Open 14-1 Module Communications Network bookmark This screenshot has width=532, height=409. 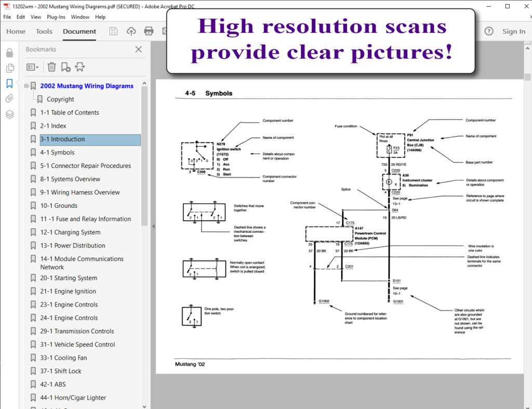pyautogui.click(x=82, y=263)
